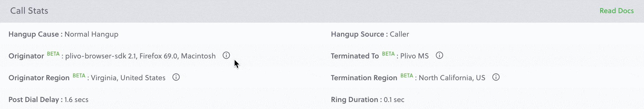
Task: Click the Virginia, United States region text
Action: pyautogui.click(x=128, y=78)
